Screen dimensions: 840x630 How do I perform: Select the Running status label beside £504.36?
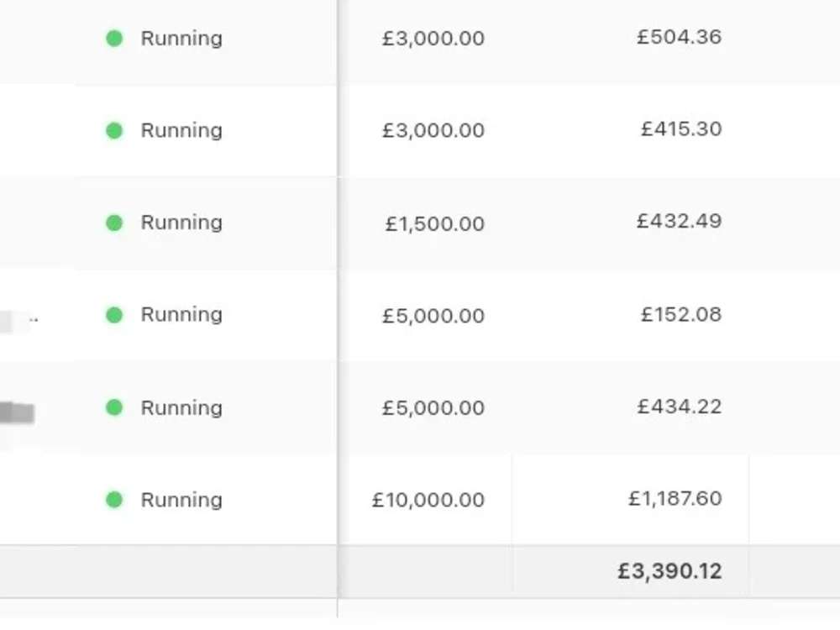pos(181,39)
